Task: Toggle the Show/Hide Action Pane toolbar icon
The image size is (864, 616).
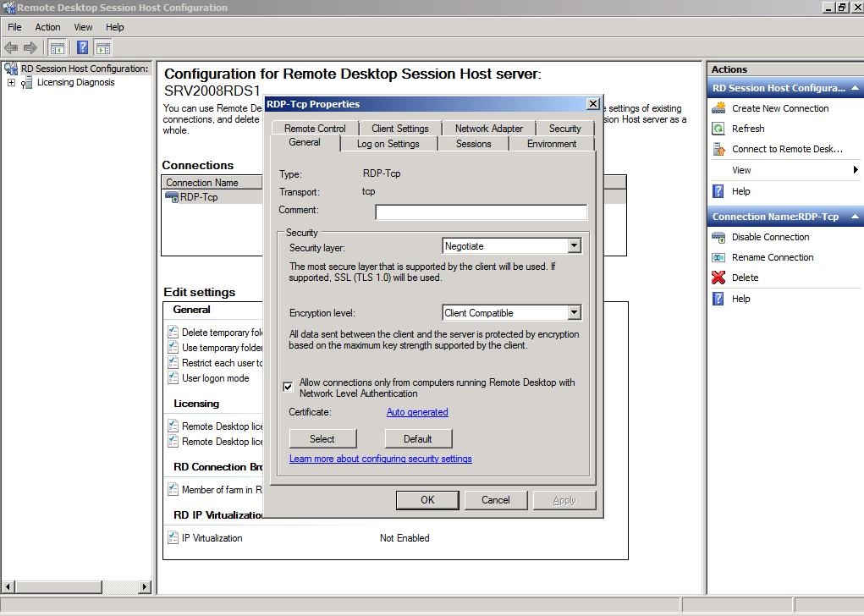Action: [x=102, y=48]
